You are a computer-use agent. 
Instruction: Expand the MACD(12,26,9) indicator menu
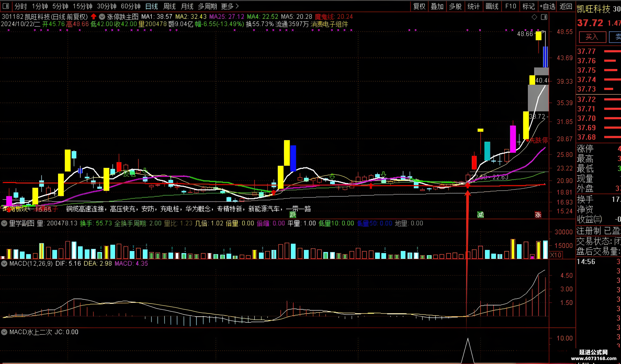pos(4,264)
